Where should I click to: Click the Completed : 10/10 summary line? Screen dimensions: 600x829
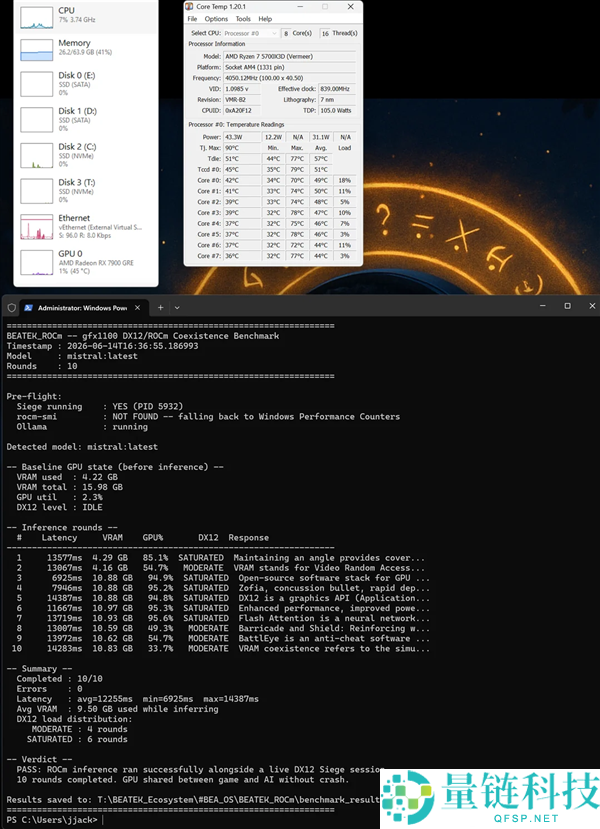click(60, 679)
